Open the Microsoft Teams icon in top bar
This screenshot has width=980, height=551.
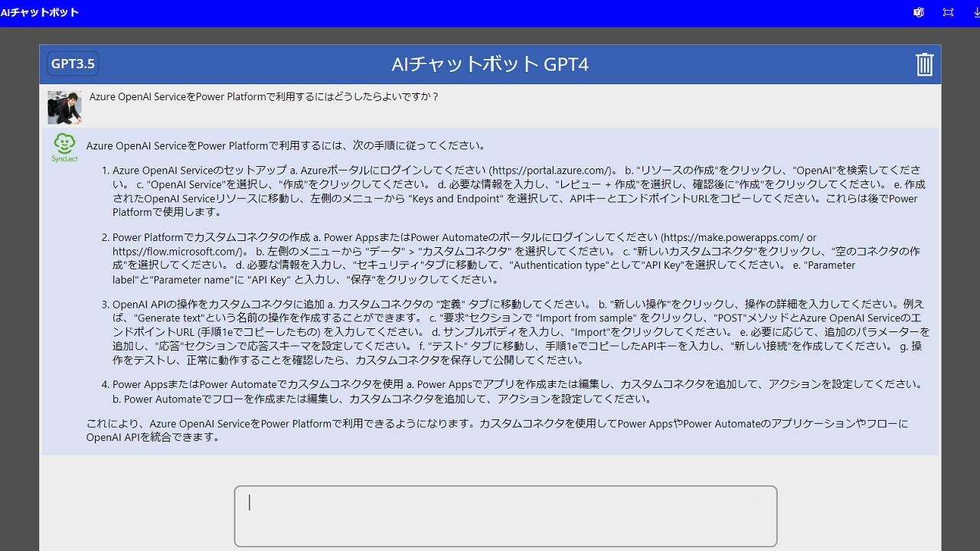click(x=919, y=12)
